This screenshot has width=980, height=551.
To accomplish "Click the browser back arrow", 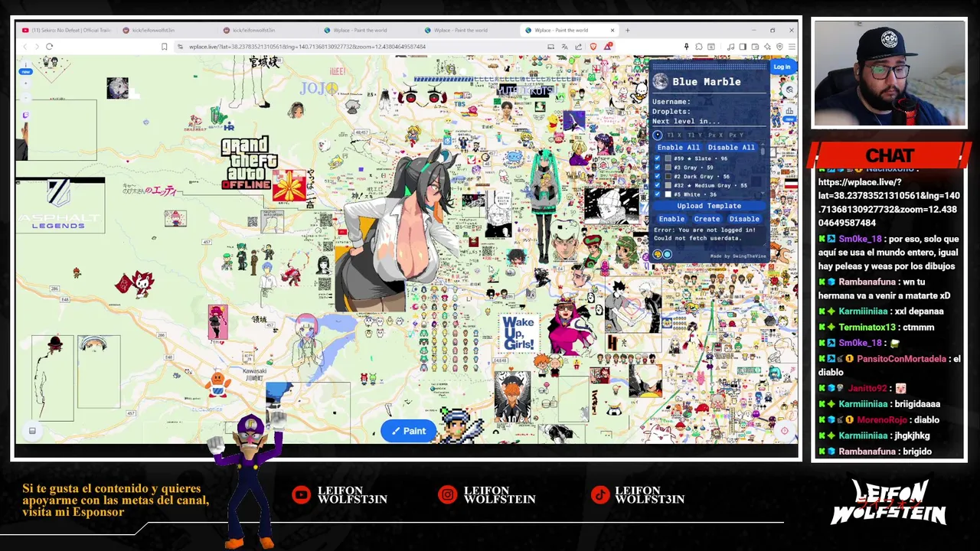I will tap(25, 47).
